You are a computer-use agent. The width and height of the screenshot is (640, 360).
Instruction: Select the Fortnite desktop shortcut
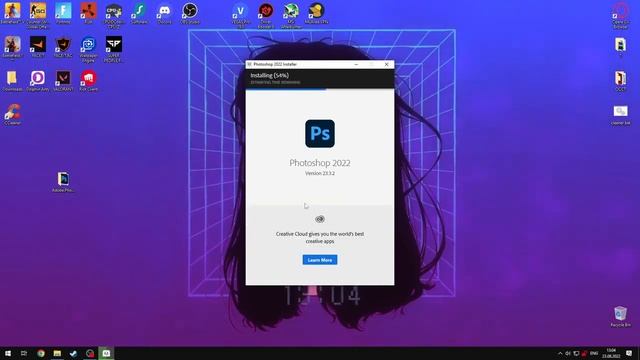(x=63, y=13)
